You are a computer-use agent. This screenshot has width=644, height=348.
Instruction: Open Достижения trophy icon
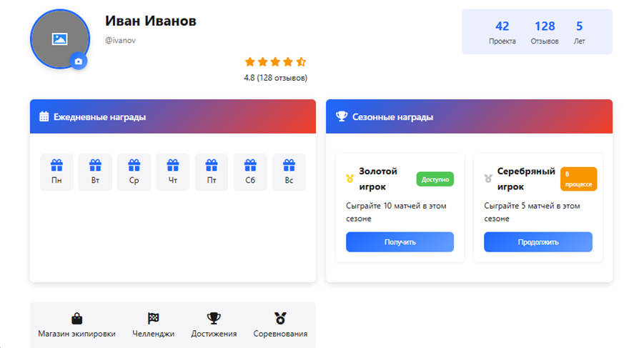click(214, 318)
